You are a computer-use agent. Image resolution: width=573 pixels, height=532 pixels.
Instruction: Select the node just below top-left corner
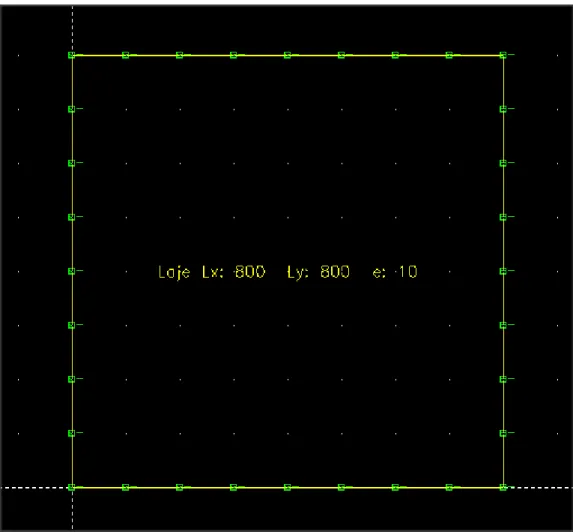[x=72, y=109]
